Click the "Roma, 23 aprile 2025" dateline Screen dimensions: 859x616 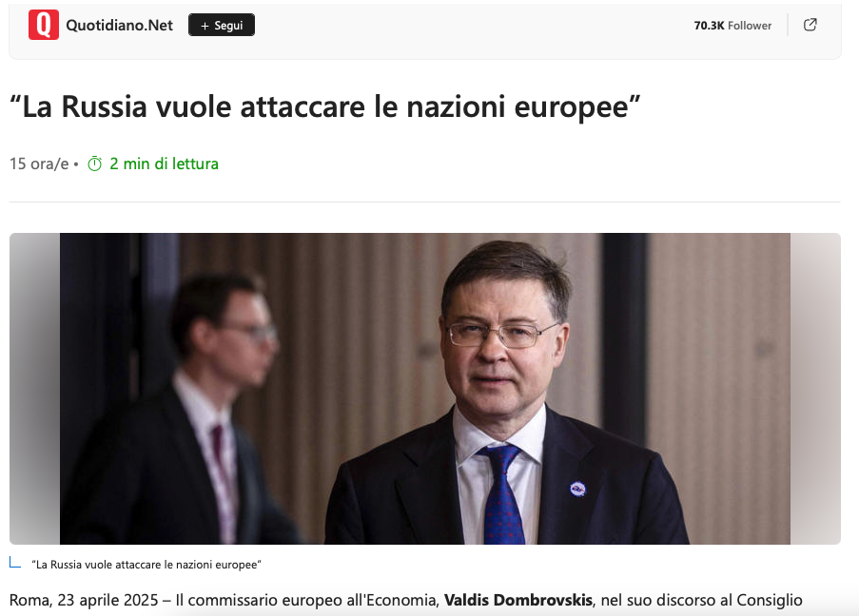pos(84,600)
